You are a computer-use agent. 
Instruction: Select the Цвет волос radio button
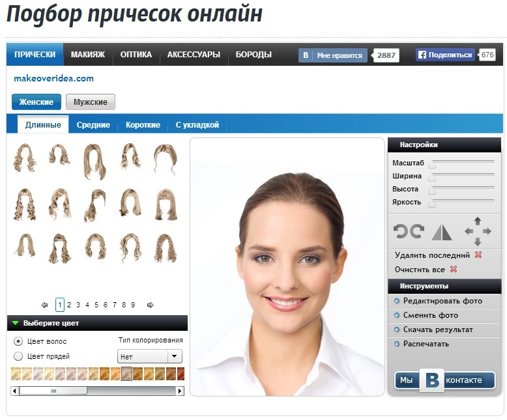[x=18, y=341]
